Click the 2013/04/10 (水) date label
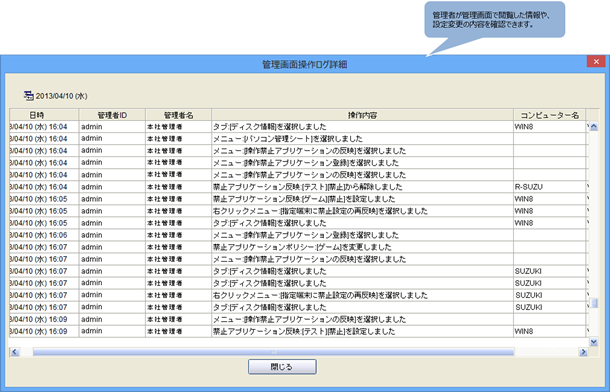This screenshot has width=610, height=392. click(61, 96)
